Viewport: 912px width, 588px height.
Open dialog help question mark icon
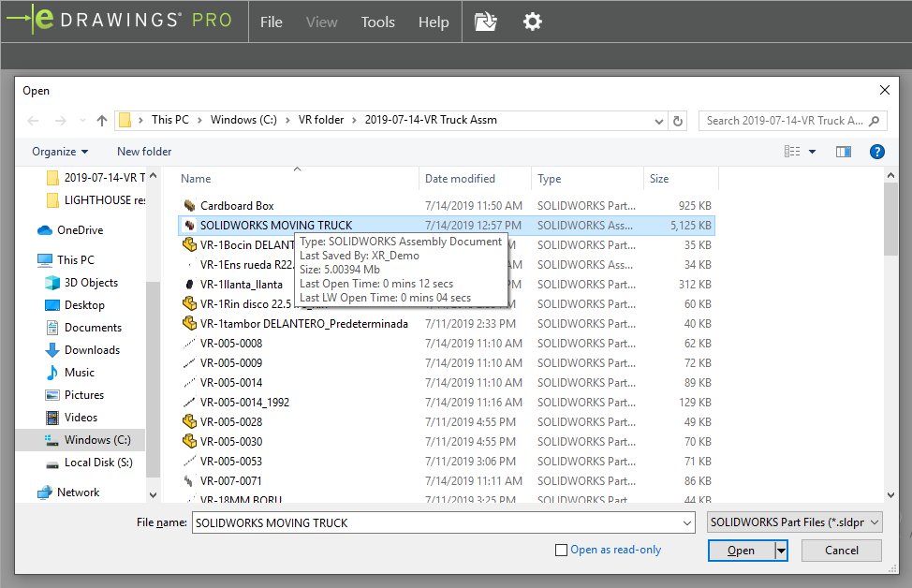tap(876, 152)
